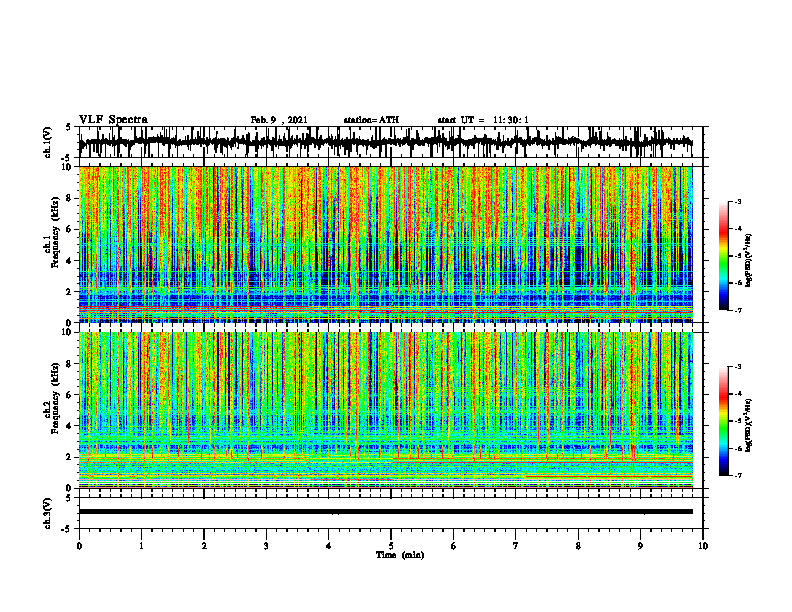Click the "4" tick on ch.1 frequency axis
The height and width of the screenshot is (612, 792).
click(x=70, y=261)
